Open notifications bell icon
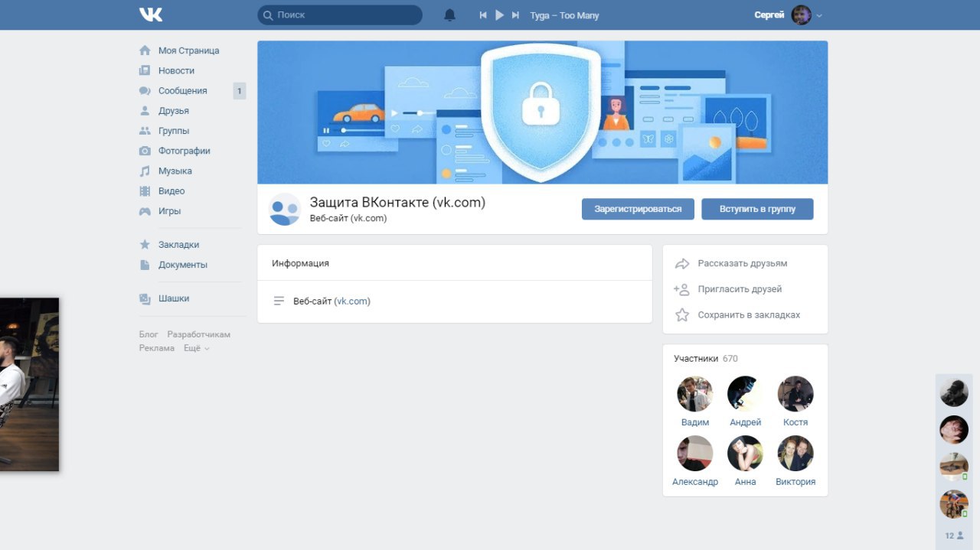This screenshot has height=550, width=980. (x=450, y=15)
